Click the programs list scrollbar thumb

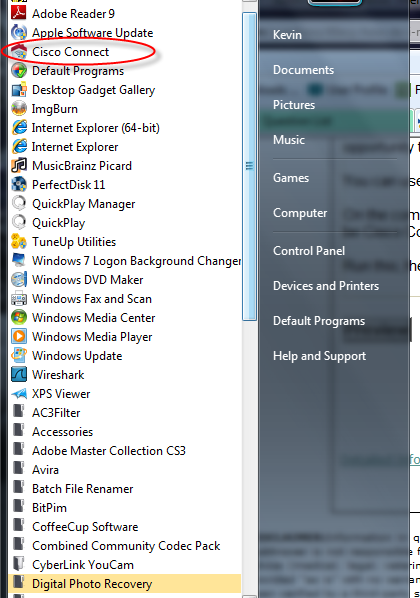[x=249, y=166]
